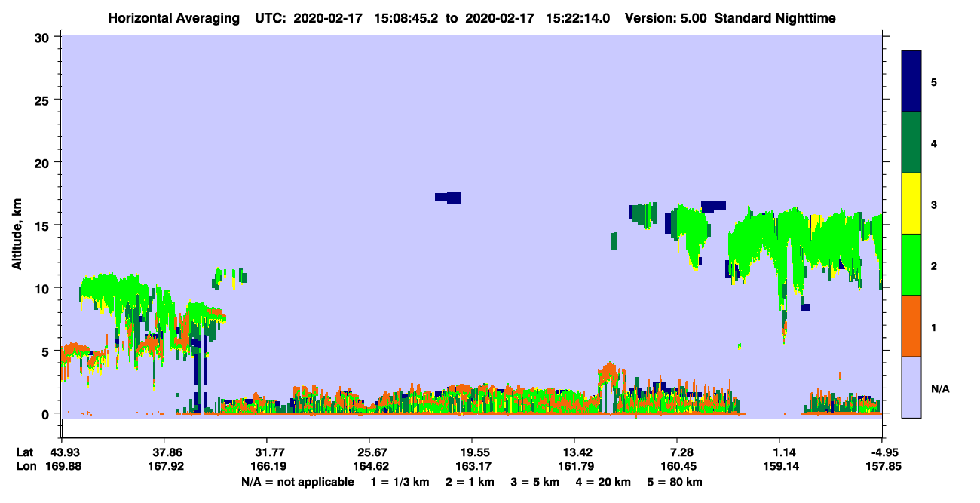Click the '2 = 1 km' legend entry
The width and height of the screenshot is (980, 503).
470,482
